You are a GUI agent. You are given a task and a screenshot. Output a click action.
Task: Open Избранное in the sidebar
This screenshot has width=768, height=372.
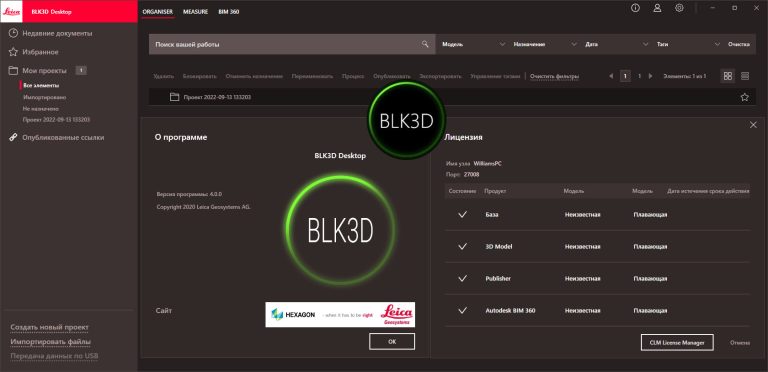[x=40, y=52]
